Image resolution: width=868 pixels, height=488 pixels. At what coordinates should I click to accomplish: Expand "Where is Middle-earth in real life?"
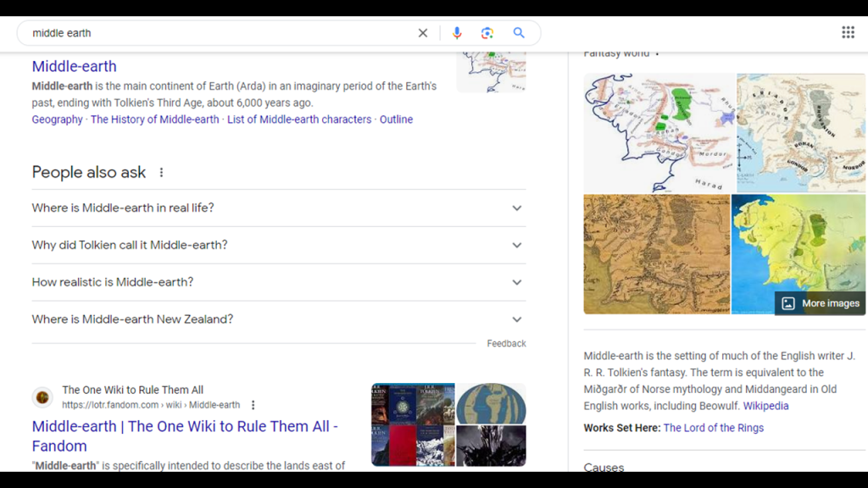pos(516,208)
